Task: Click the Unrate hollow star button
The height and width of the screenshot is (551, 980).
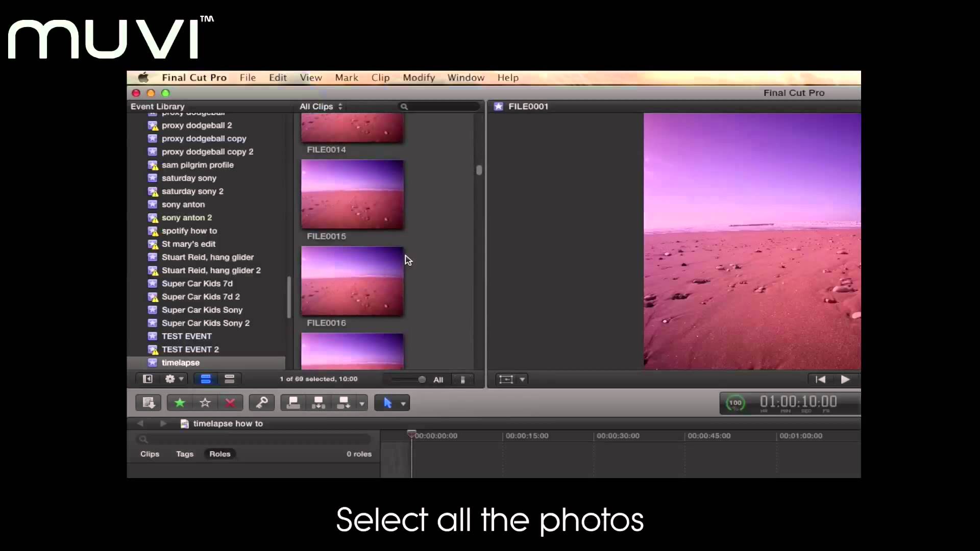Action: (205, 403)
